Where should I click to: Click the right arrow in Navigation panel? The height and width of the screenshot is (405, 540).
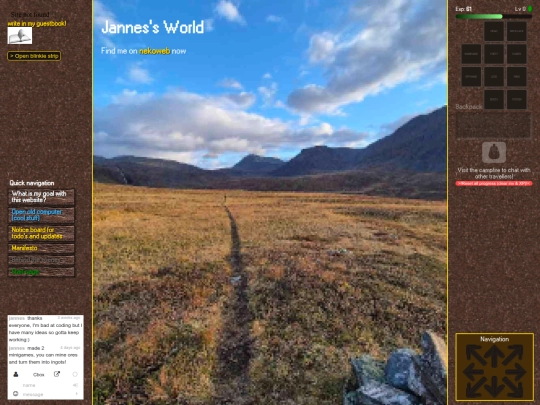point(515,372)
